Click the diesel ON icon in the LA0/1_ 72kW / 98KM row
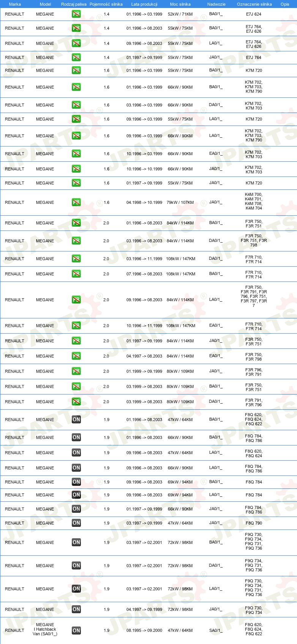The width and height of the screenshot is (297, 644). pos(76,589)
